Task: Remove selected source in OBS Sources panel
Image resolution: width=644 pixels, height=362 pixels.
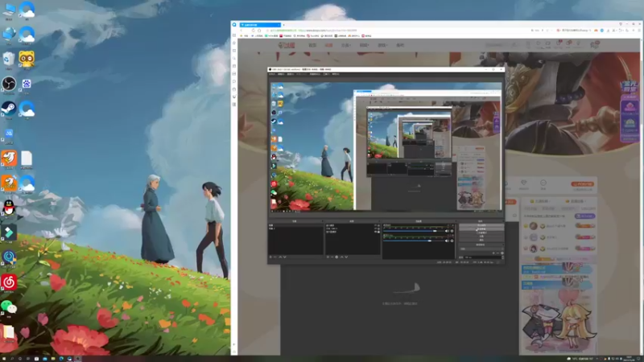Action: point(332,257)
